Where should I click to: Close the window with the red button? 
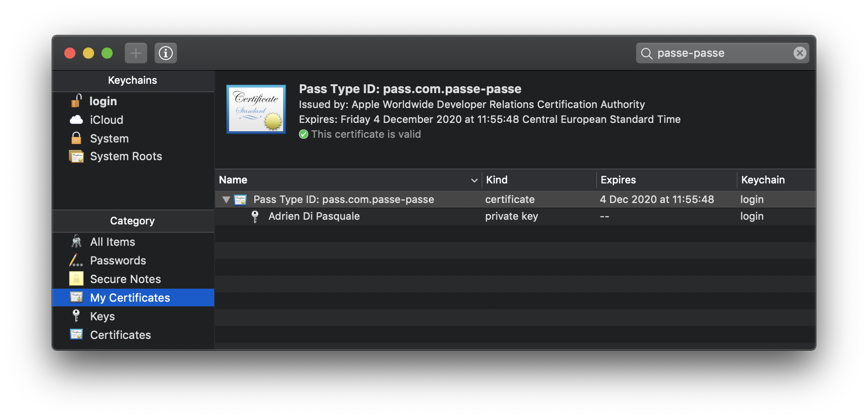[x=70, y=53]
